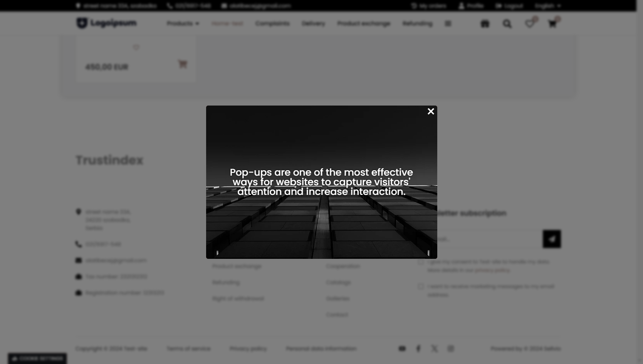This screenshot has width=643, height=364.
Task: Open the X (Twitter) profile from footer
Action: click(x=434, y=348)
